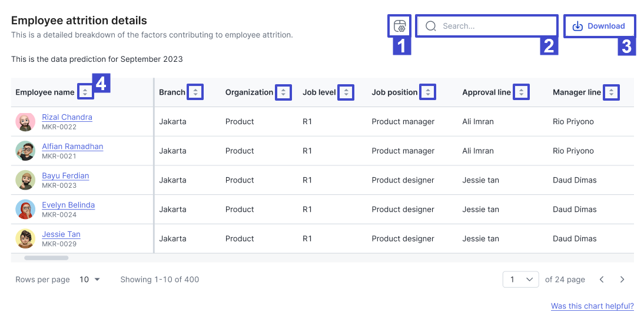Click the Download button
Image resolution: width=644 pixels, height=322 pixels.
click(599, 26)
